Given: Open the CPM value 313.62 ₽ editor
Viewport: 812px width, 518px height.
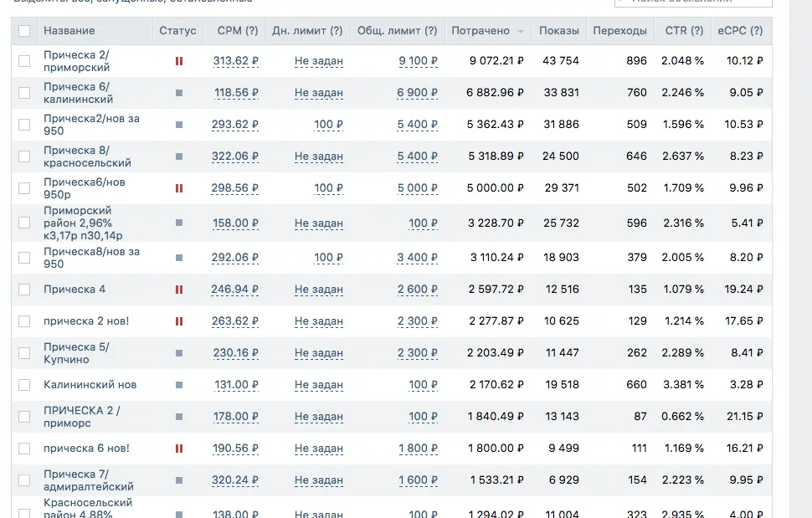Looking at the screenshot, I should point(235,61).
